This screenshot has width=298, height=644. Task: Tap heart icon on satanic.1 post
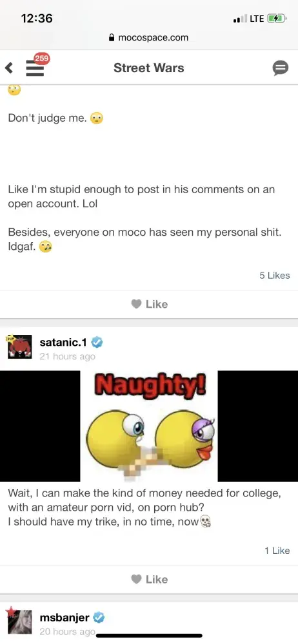coord(136,579)
